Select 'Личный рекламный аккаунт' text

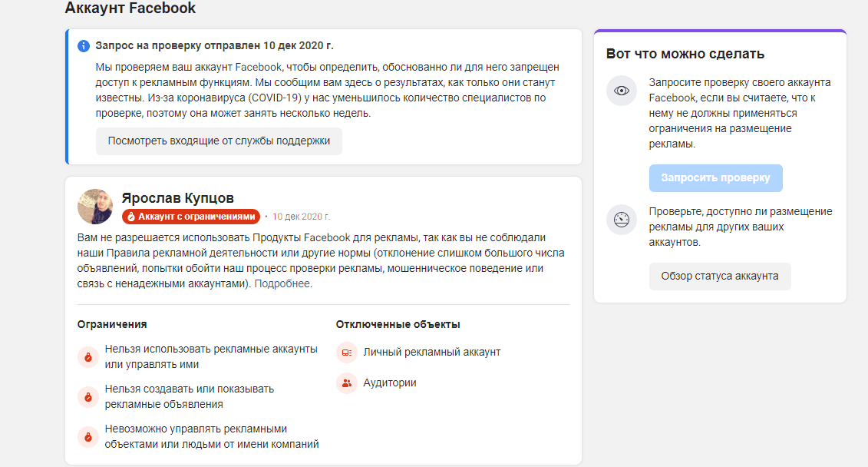pos(432,353)
